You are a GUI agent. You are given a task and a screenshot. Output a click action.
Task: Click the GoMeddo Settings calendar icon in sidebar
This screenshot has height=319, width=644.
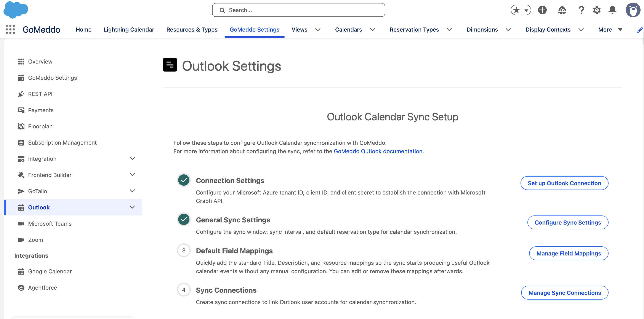point(21,78)
